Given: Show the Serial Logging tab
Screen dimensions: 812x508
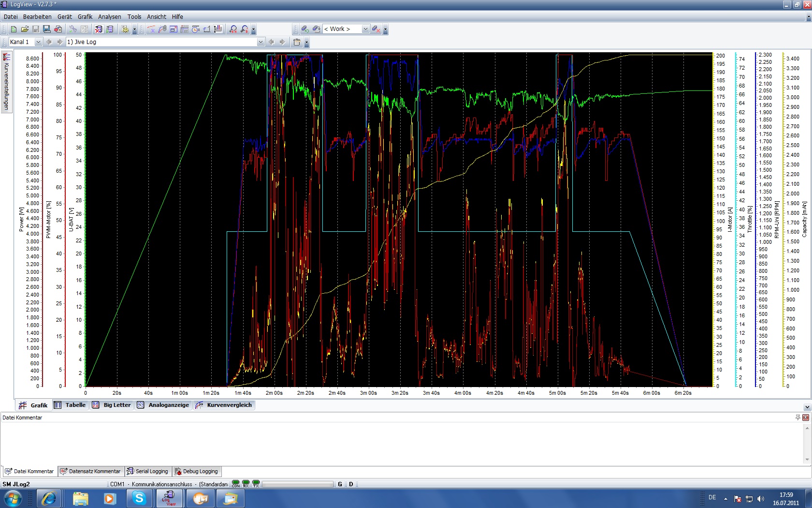Looking at the screenshot, I should (x=147, y=471).
